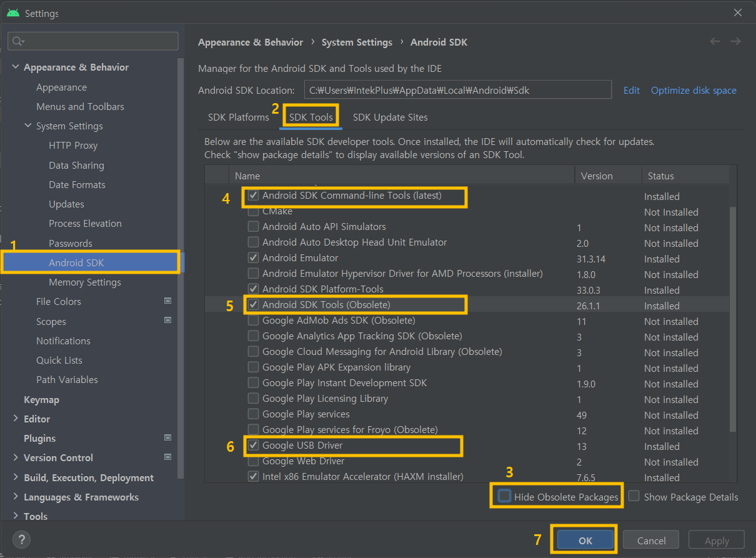Viewport: 756px width, 558px height.
Task: Select Data Sharing in settings tree
Action: coord(76,165)
